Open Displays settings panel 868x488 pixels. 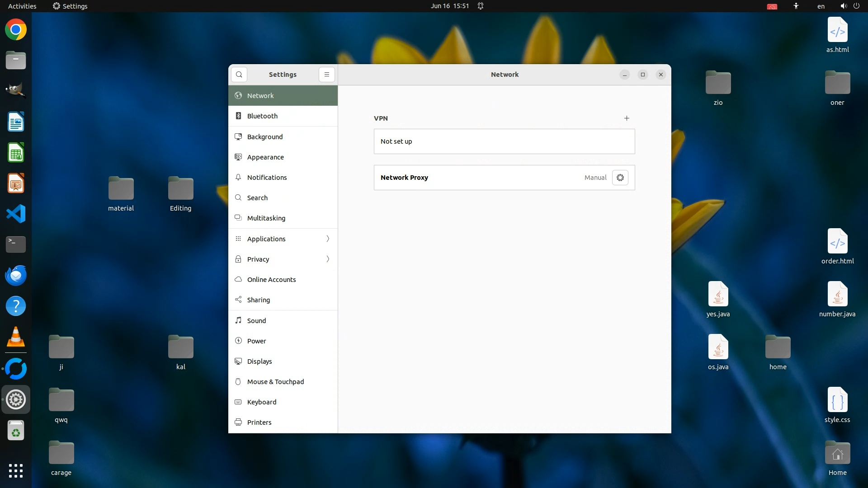click(x=259, y=361)
